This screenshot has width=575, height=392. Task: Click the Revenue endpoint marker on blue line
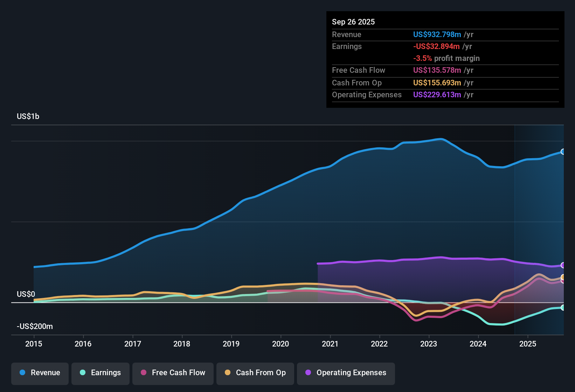pos(563,152)
